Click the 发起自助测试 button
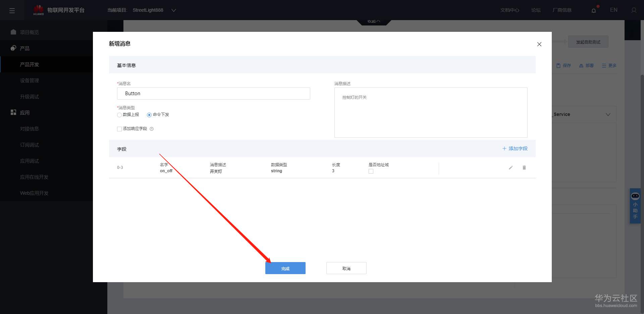 (x=588, y=42)
